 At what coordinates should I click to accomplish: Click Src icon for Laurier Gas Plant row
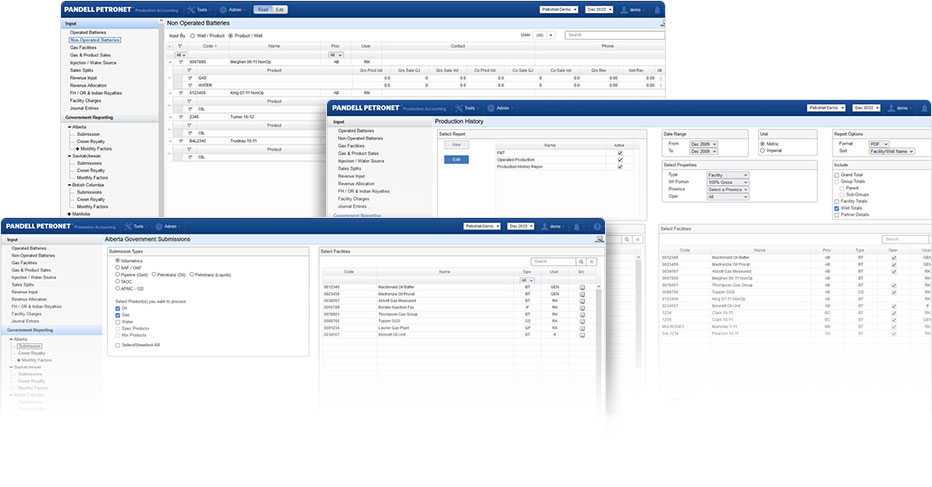coord(582,328)
